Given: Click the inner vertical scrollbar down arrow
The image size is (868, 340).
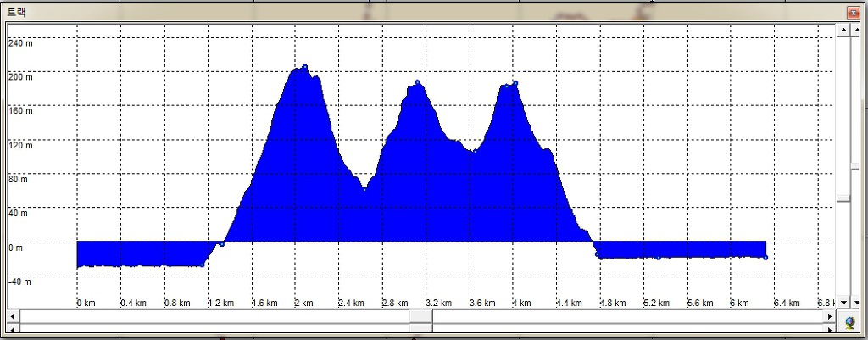Looking at the screenshot, I should click(x=843, y=303).
